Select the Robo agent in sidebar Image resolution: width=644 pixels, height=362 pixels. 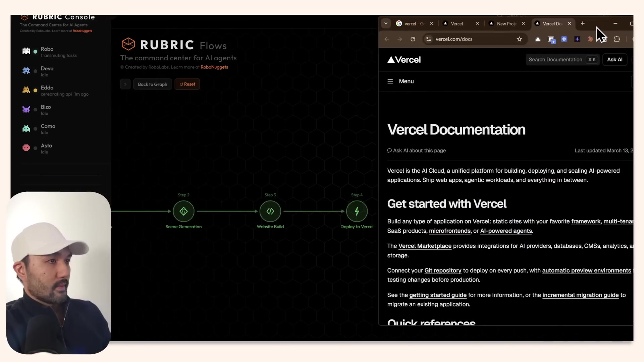click(x=47, y=52)
